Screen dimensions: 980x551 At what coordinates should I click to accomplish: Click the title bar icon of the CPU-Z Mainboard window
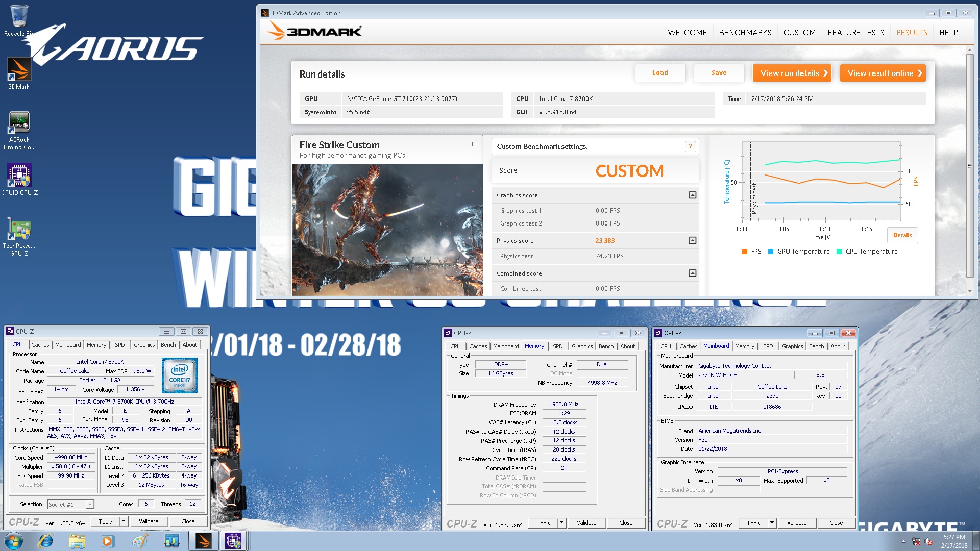coord(658,333)
